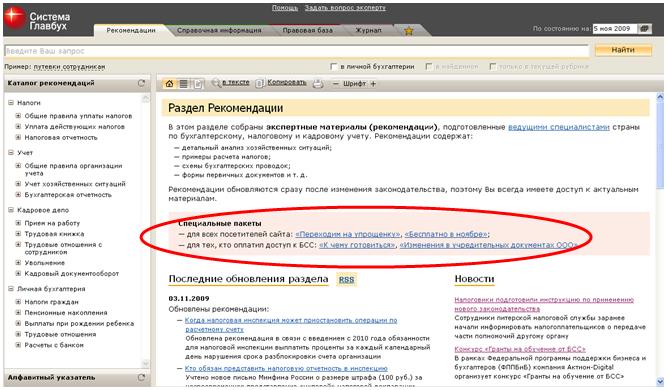Switch to the Рекомендации tab
This screenshot has width=667, height=390.
click(131, 31)
